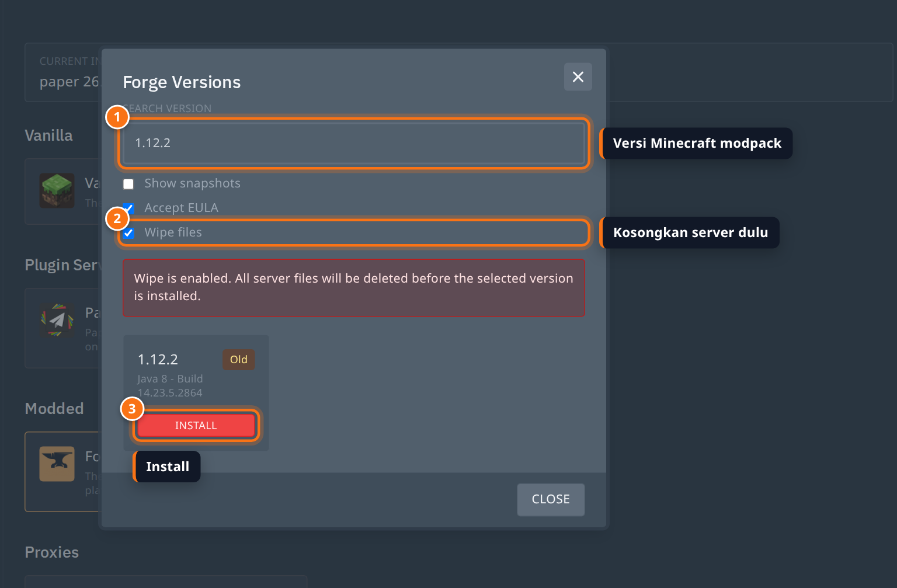897x588 pixels.
Task: Click the Vanilla section heading
Action: (49, 135)
